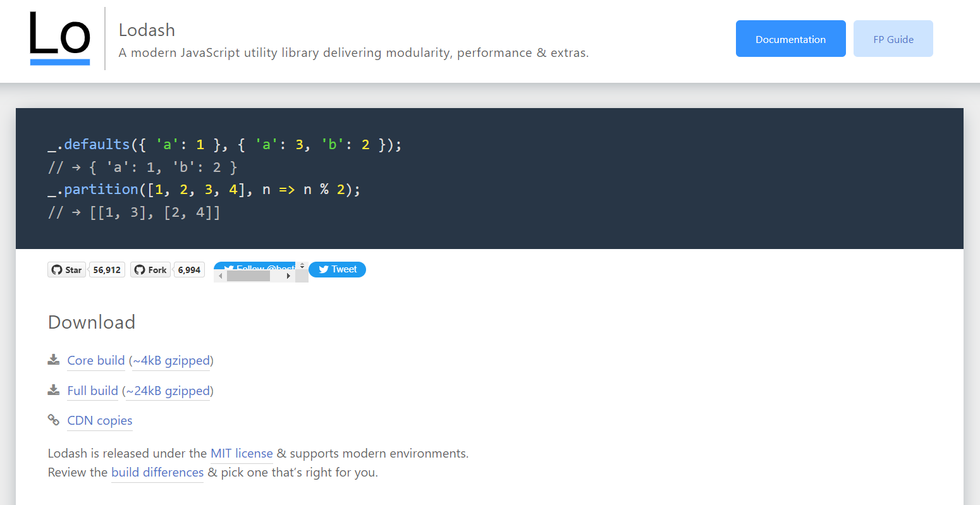Click the chain-link icon beside CDN copies

(x=54, y=420)
